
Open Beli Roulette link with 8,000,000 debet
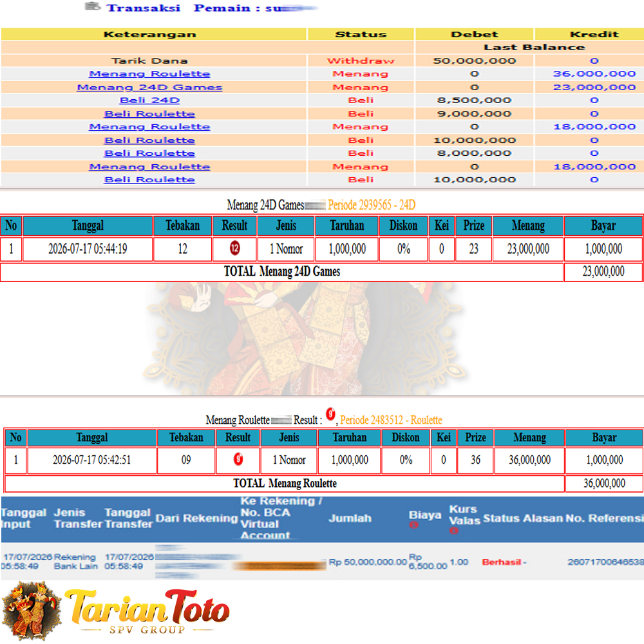tap(149, 153)
